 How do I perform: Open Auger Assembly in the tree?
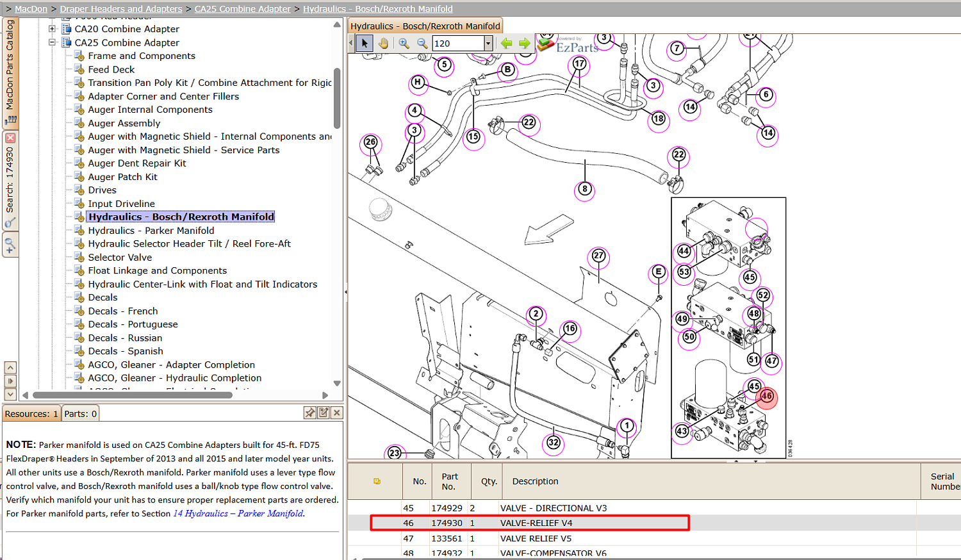(124, 123)
